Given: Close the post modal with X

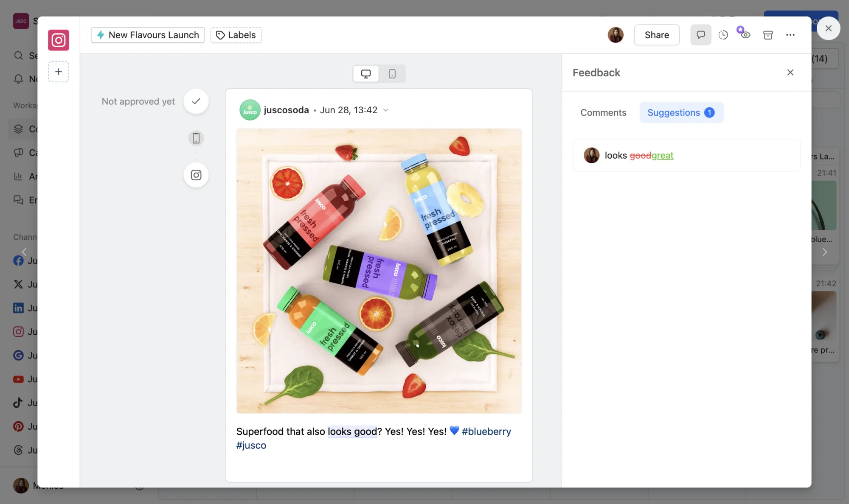Looking at the screenshot, I should click(x=828, y=28).
